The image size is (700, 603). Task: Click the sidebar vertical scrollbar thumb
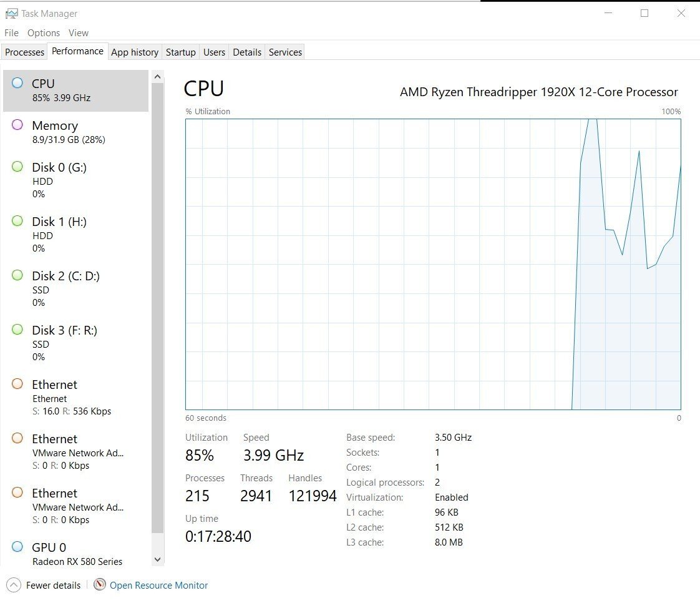tap(157, 308)
